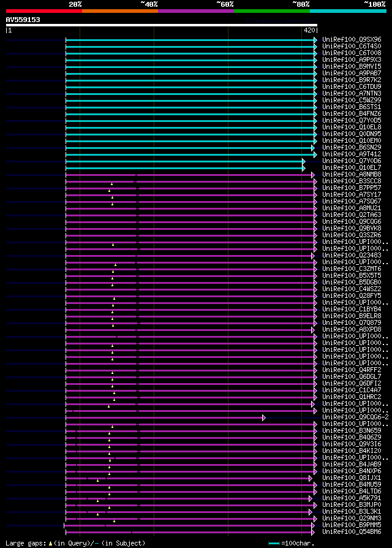Viewport: 392px width, 548px height.
Task: Click the green ~80% legend segment
Action: 272,11
